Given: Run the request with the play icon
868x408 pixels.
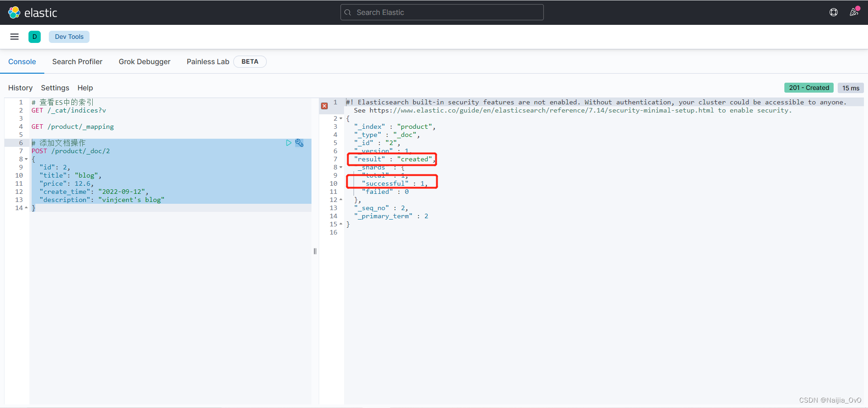Looking at the screenshot, I should pyautogui.click(x=288, y=143).
